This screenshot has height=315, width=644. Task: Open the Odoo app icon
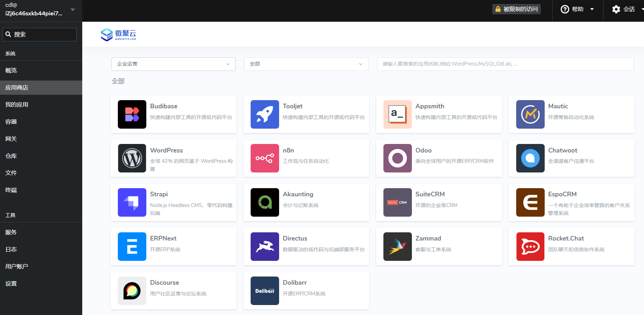tap(398, 158)
